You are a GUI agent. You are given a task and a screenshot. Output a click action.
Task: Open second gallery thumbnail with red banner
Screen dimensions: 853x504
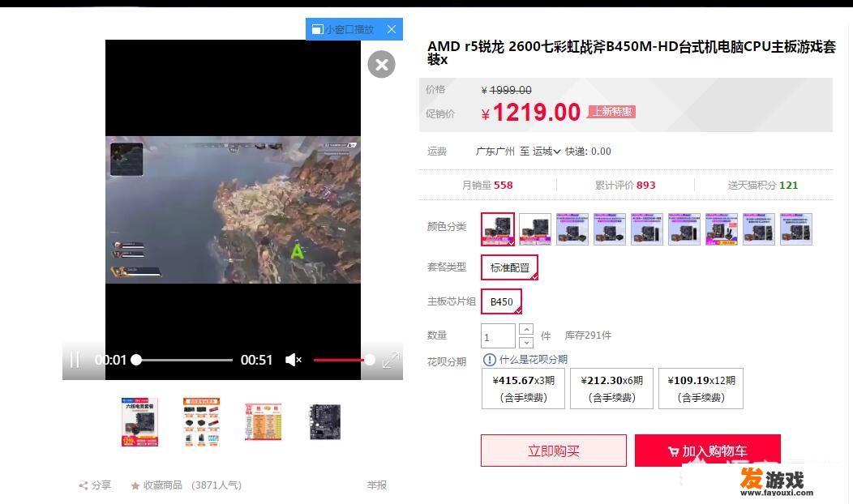pyautogui.click(x=201, y=422)
